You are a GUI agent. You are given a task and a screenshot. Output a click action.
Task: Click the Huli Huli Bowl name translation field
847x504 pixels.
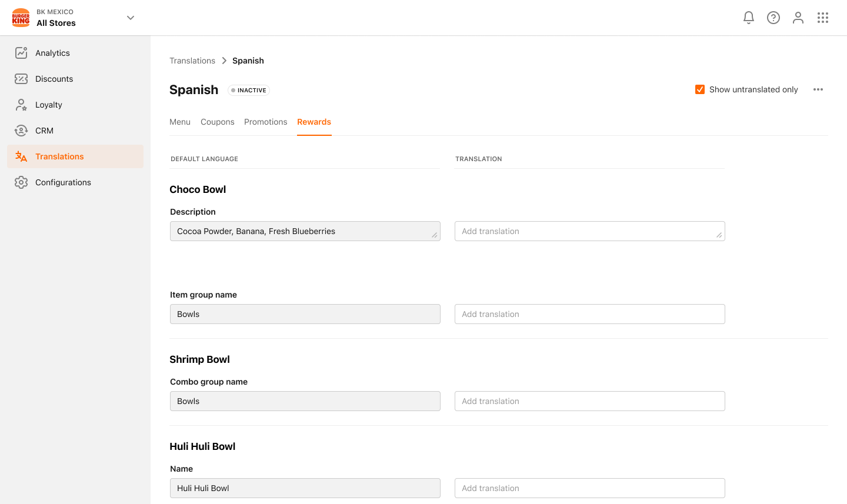590,488
